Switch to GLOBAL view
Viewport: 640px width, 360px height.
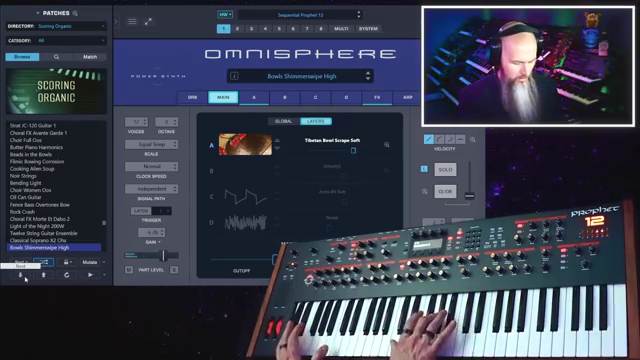(x=283, y=121)
